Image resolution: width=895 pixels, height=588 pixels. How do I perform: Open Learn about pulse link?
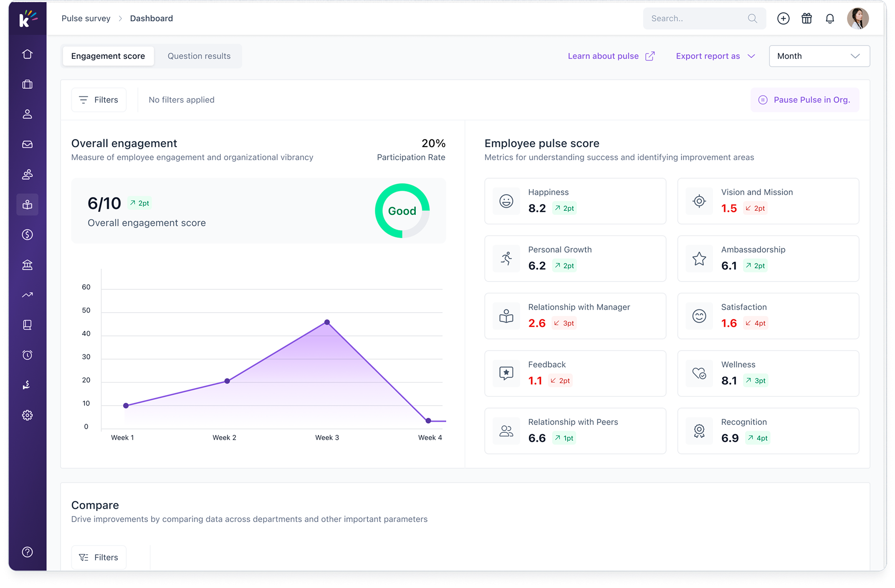point(611,56)
